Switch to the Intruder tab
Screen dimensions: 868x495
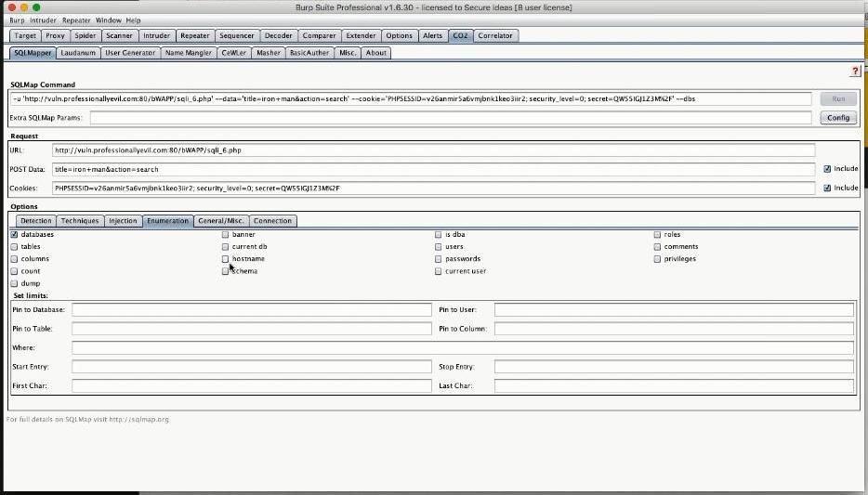[157, 35]
